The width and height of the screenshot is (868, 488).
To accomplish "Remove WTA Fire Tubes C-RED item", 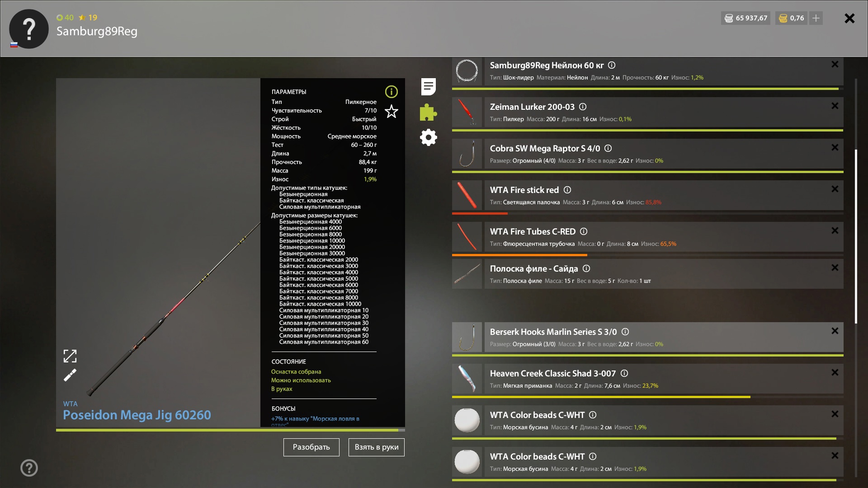I will [x=835, y=230].
